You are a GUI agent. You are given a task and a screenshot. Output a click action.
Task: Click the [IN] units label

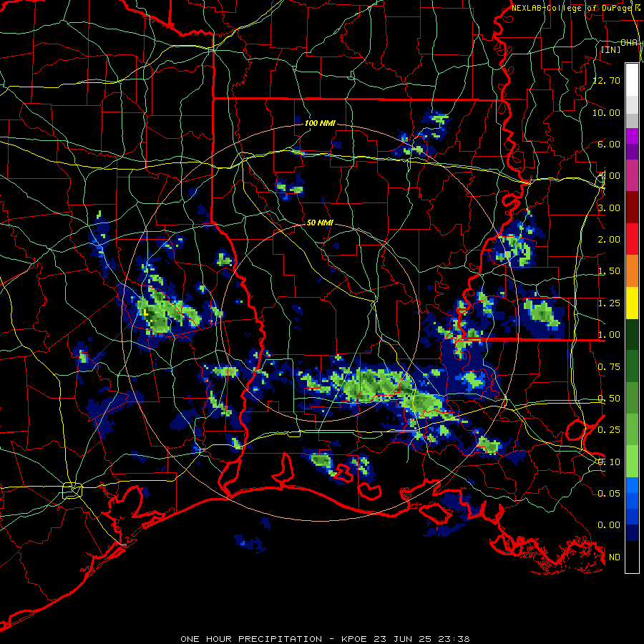[x=610, y=49]
